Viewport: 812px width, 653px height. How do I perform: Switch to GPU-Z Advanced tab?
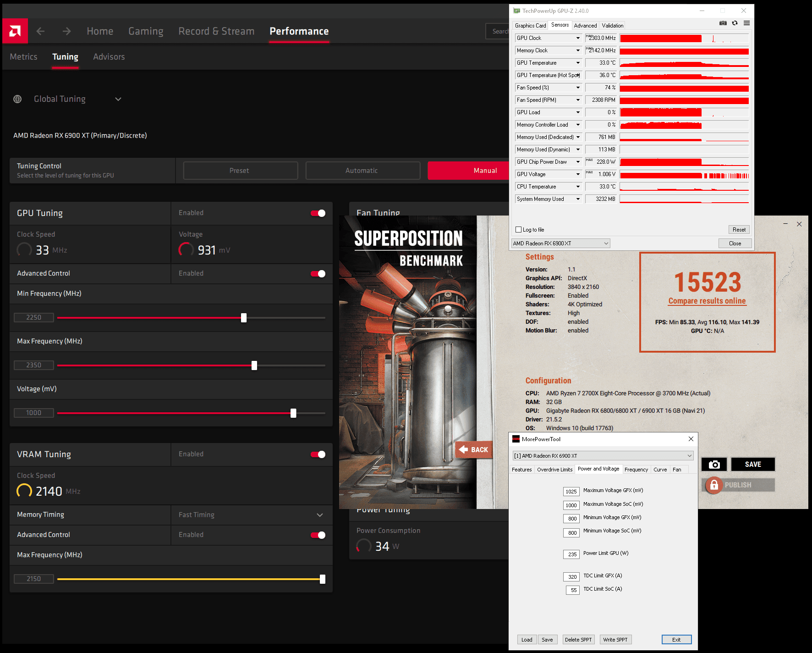click(x=585, y=26)
